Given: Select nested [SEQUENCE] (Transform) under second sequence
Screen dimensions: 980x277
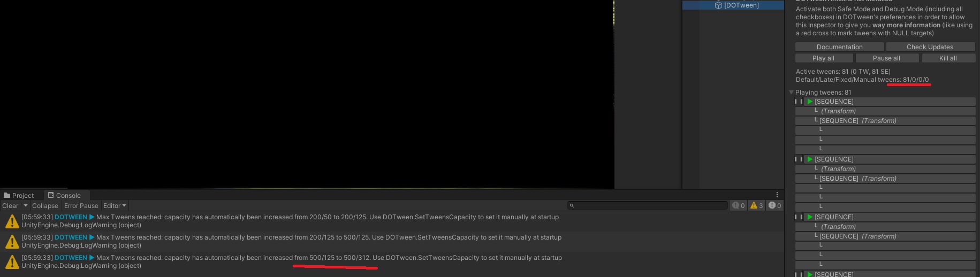Looking at the screenshot, I should coord(885,179).
